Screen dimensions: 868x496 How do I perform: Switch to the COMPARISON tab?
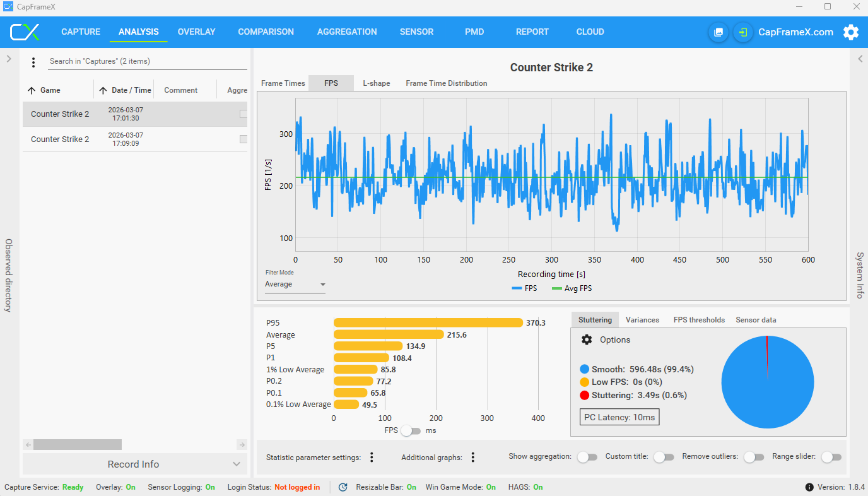266,32
